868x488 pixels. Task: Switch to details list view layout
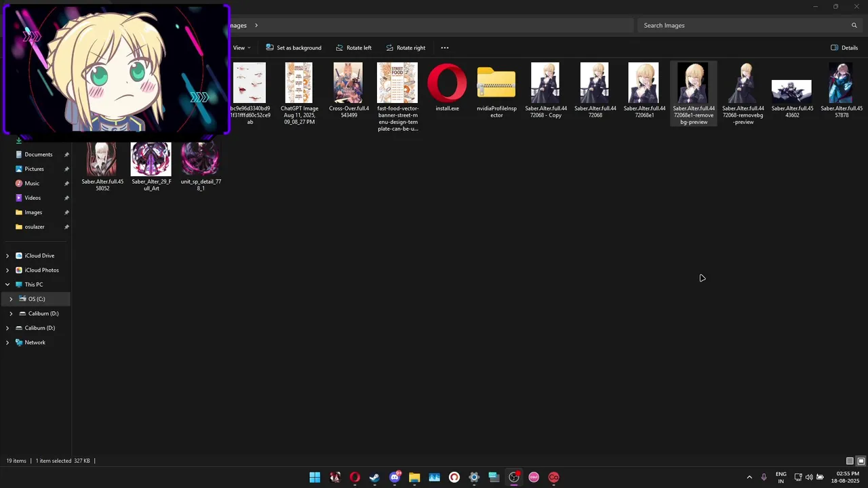click(850, 461)
